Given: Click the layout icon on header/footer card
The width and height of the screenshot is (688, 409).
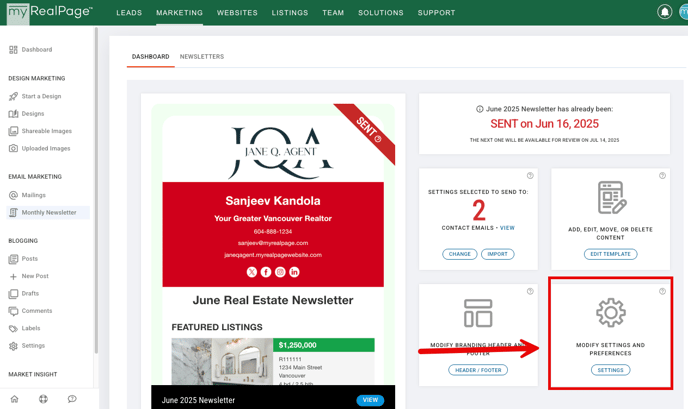Looking at the screenshot, I should click(x=478, y=313).
